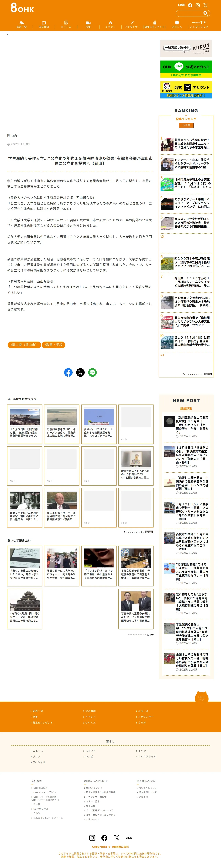Open related card 令和の大改修 岡山城のリニューアル
Image resolution: width=221 pixels, height=868 pixels.
[x=25, y=608]
